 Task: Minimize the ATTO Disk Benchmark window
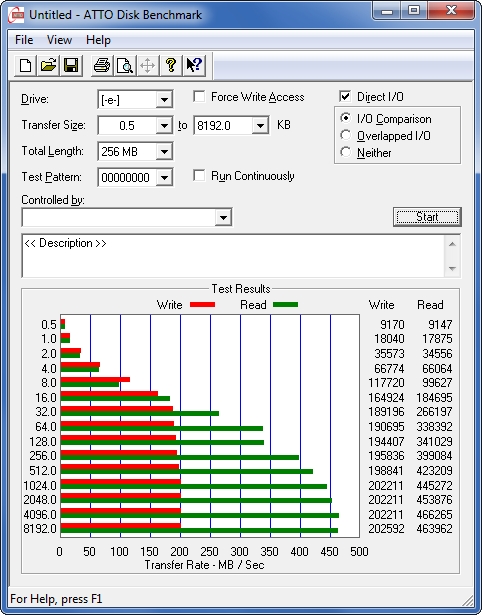[387, 11]
